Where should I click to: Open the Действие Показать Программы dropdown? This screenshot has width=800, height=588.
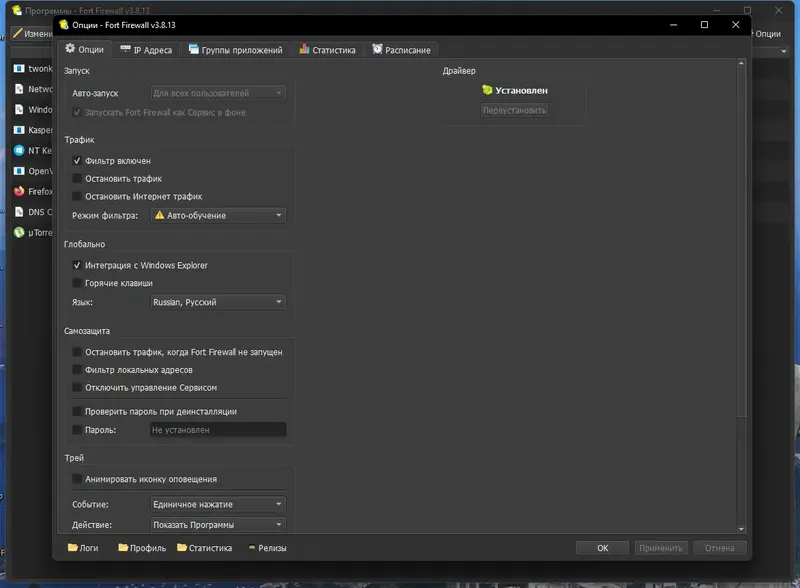[x=218, y=525]
